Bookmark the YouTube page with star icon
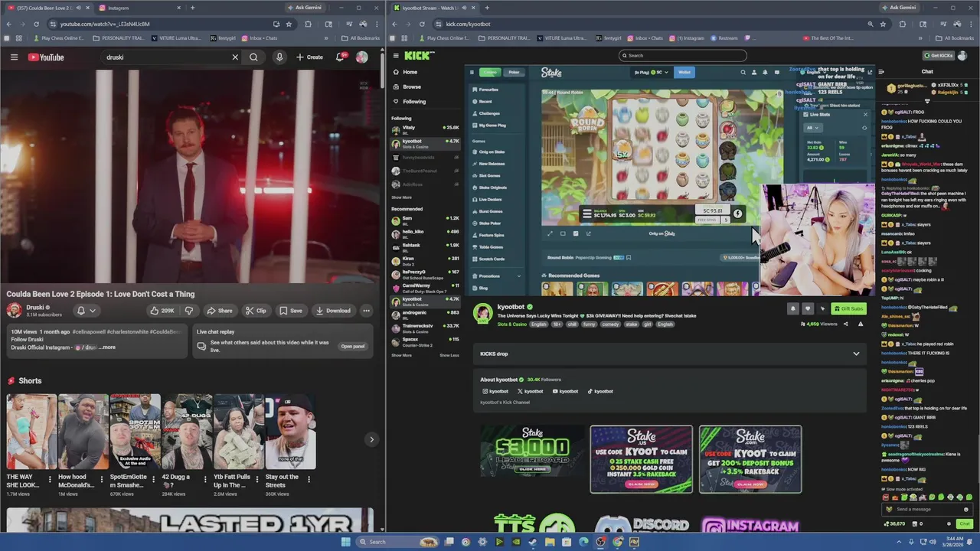 [x=289, y=24]
